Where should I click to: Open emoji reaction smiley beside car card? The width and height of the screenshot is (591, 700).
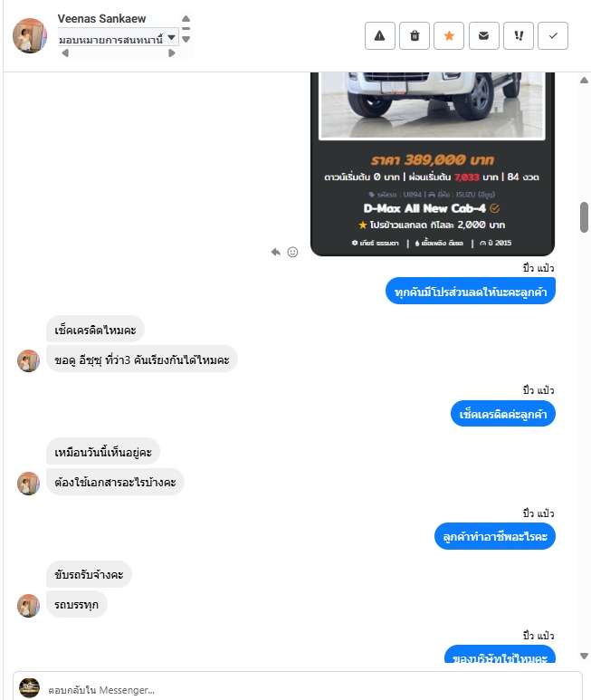pyautogui.click(x=292, y=253)
